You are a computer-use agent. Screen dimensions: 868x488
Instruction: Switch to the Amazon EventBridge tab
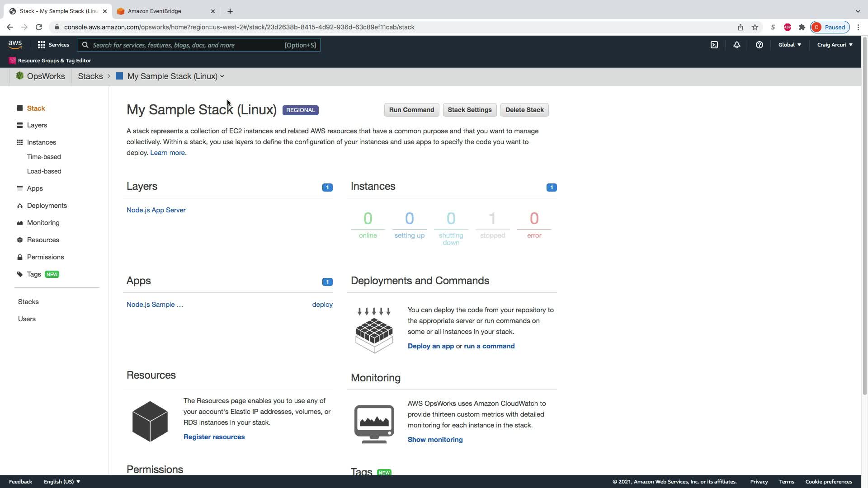point(155,11)
